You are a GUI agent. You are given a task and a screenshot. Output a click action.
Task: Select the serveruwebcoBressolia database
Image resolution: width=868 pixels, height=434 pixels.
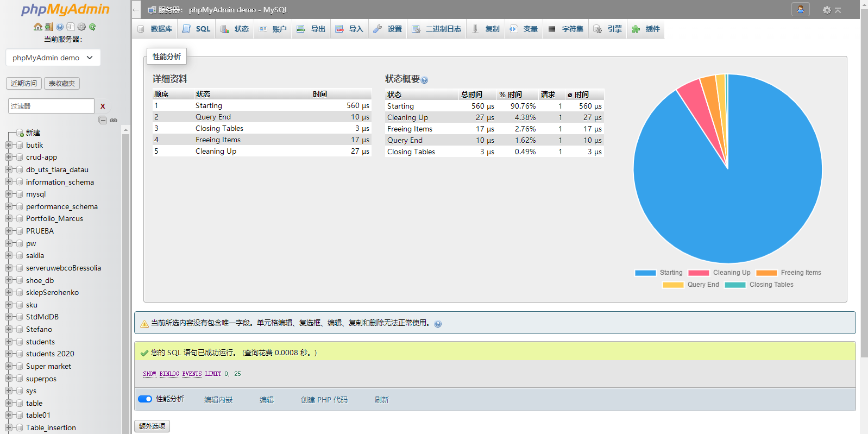pyautogui.click(x=64, y=268)
